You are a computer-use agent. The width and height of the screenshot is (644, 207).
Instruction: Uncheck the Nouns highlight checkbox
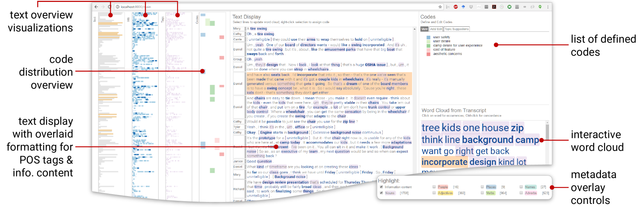pyautogui.click(x=382, y=193)
